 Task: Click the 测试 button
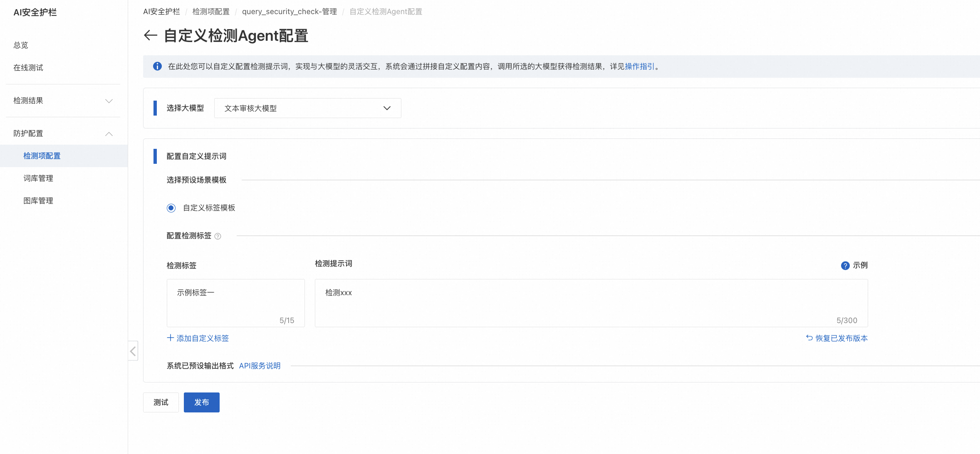(x=161, y=402)
